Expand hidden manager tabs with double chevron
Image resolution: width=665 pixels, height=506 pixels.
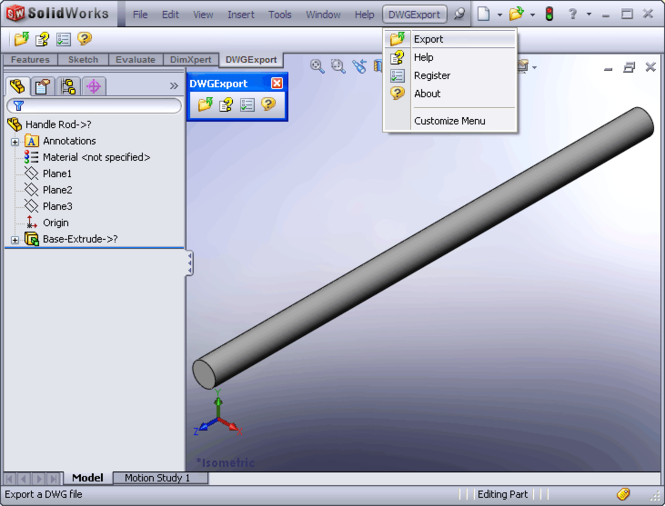click(x=174, y=86)
